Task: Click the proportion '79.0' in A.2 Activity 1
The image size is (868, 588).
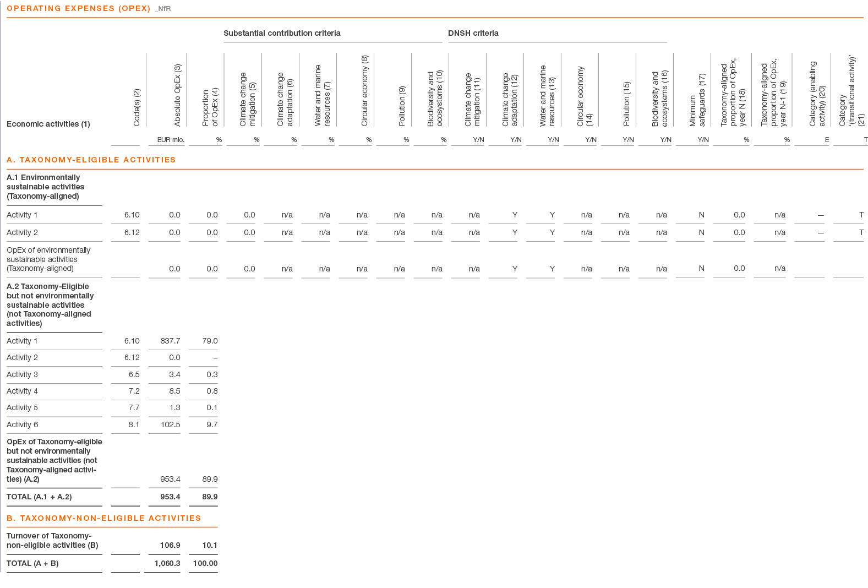Action: click(210, 341)
